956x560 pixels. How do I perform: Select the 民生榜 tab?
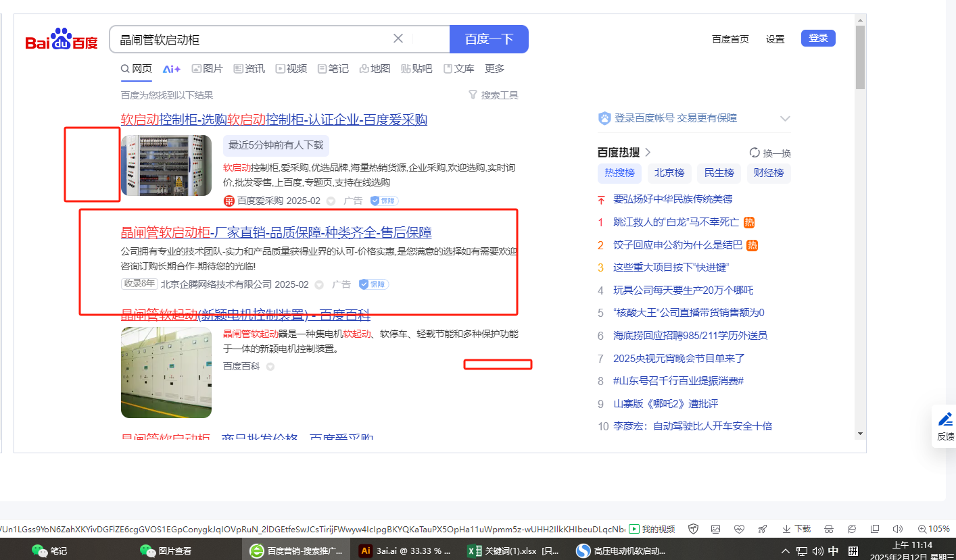(719, 173)
